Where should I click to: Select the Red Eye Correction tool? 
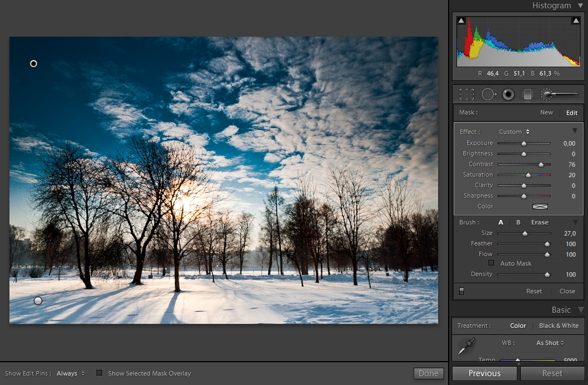pyautogui.click(x=508, y=94)
